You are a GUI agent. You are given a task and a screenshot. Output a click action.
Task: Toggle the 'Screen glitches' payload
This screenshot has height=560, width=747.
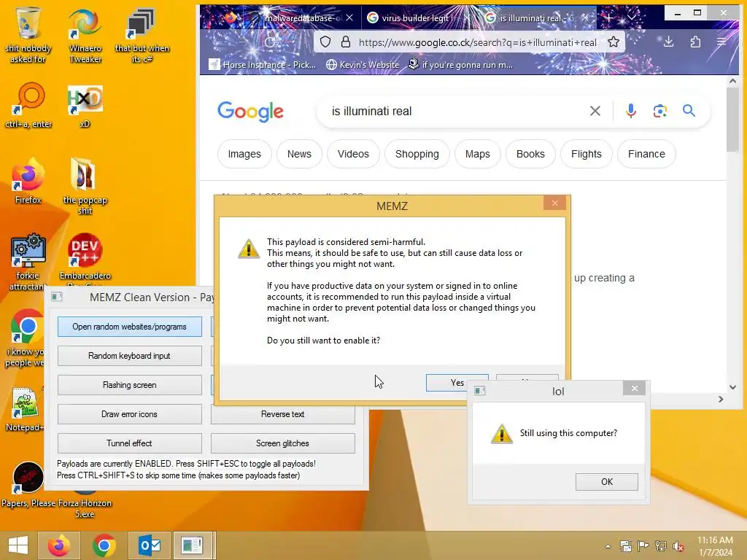[282, 443]
